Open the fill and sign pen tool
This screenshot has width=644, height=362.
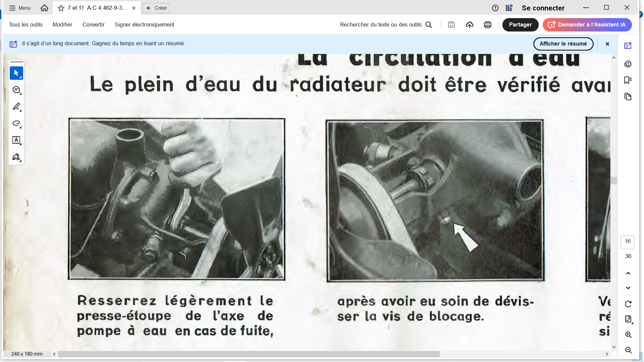click(16, 157)
